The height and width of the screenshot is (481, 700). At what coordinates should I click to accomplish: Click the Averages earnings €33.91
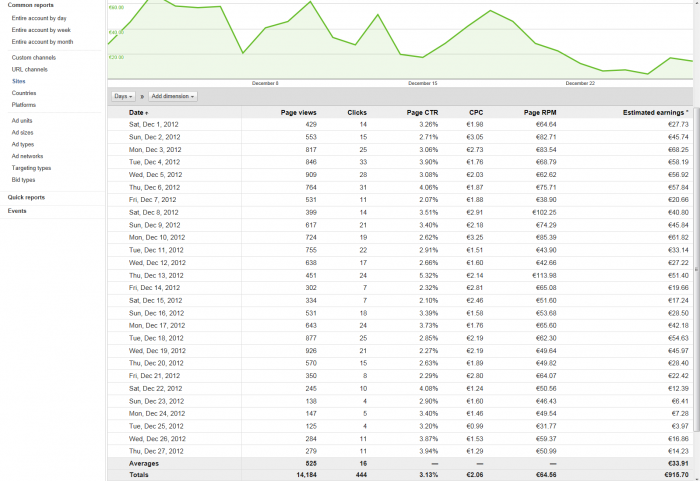pos(678,464)
